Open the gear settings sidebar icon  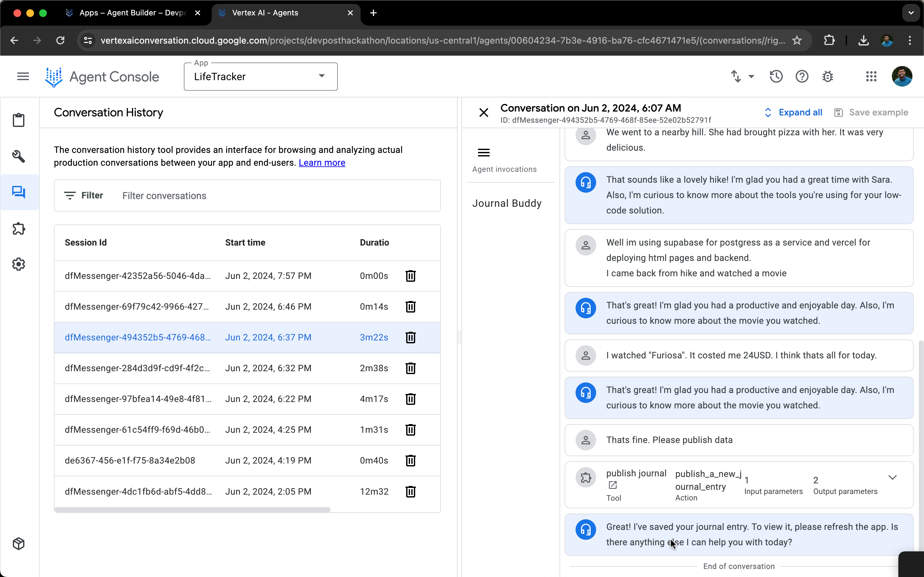pyautogui.click(x=18, y=264)
